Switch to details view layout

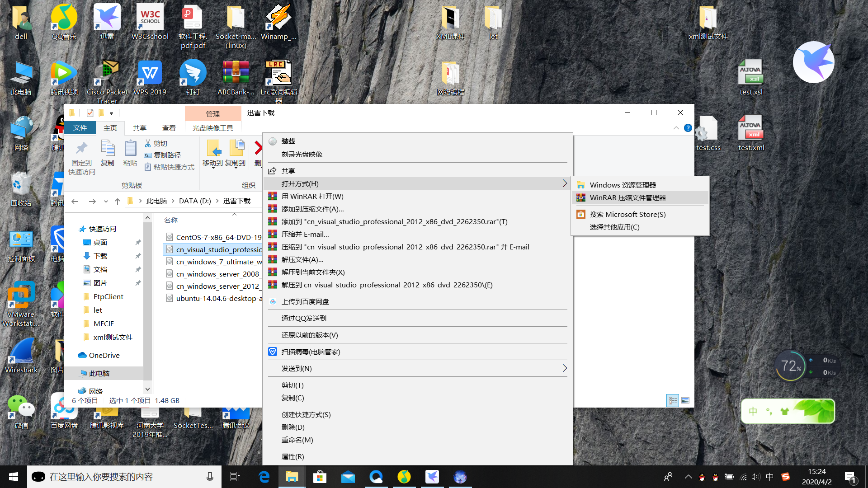click(673, 400)
